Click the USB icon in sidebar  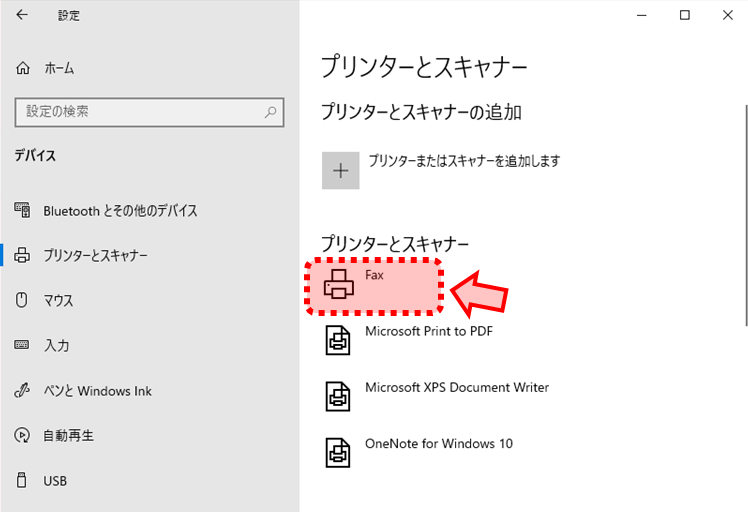(23, 481)
